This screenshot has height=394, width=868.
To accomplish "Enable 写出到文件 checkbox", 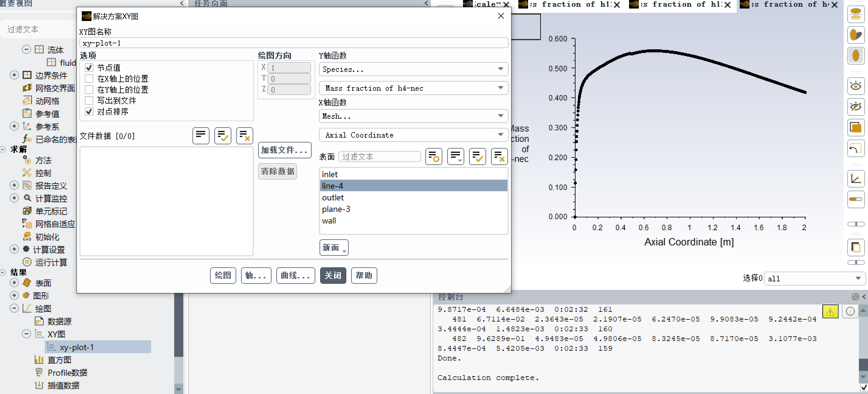I will (89, 100).
